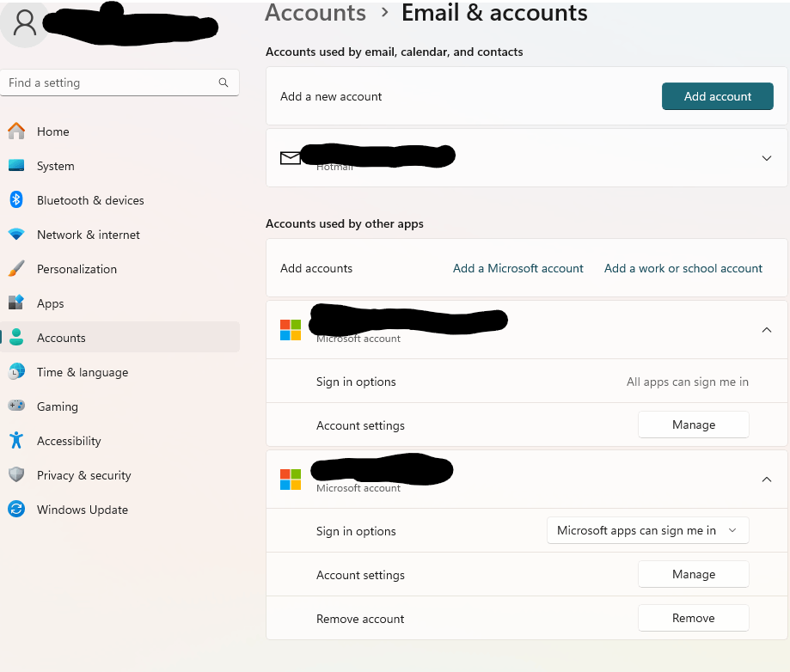Click Microsoft logo of account with Remove option

pos(291,480)
